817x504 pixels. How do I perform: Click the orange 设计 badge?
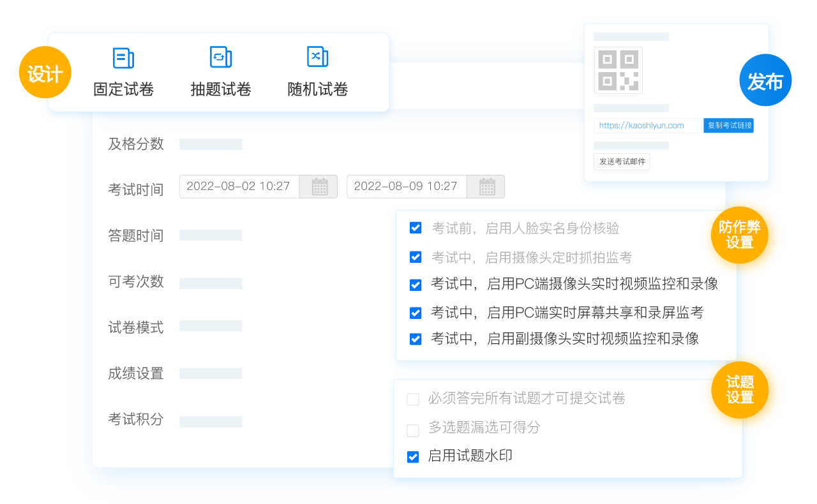pyautogui.click(x=45, y=73)
